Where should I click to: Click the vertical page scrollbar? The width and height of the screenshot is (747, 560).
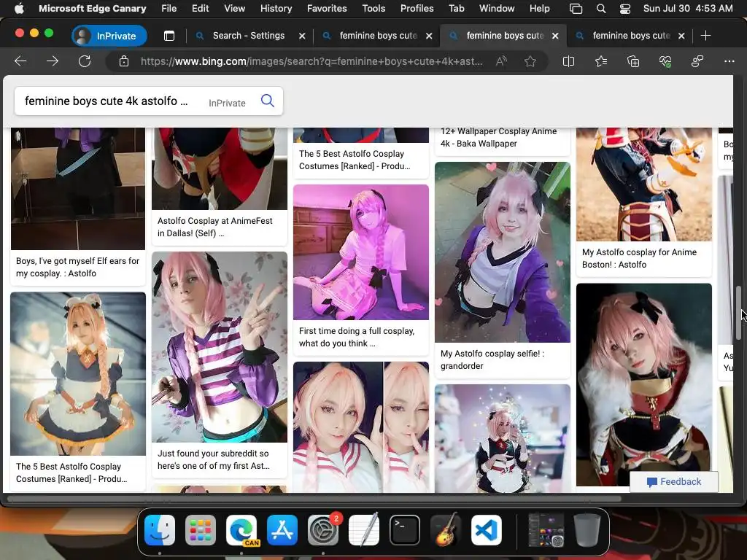coord(739,313)
